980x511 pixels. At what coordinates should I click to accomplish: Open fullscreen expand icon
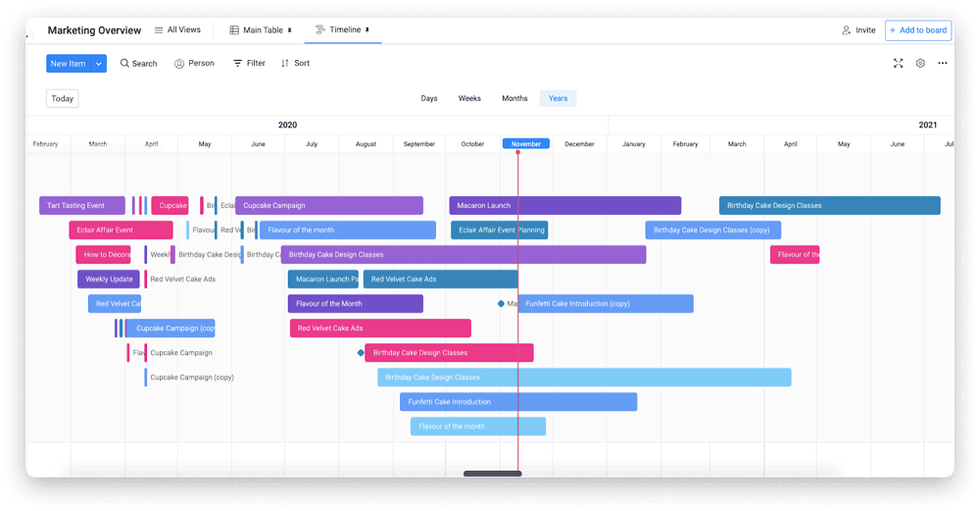click(898, 63)
